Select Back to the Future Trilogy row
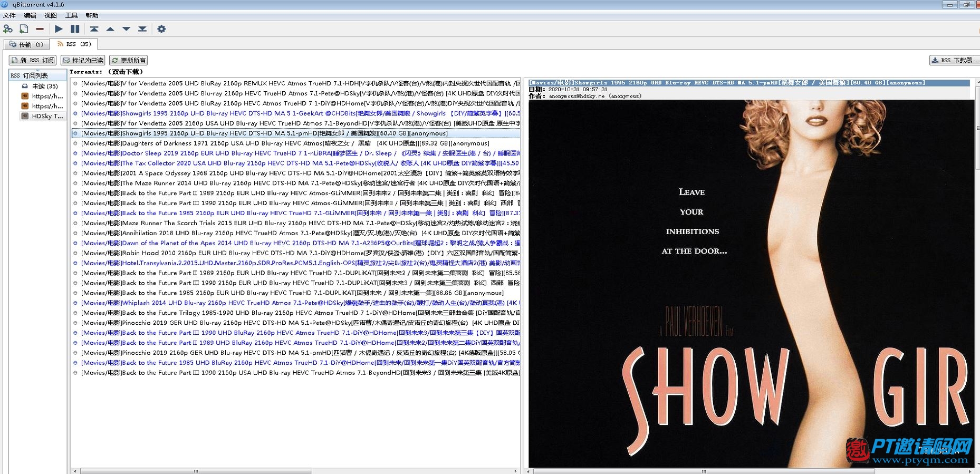The height and width of the screenshot is (474, 980). pyautogui.click(x=296, y=313)
